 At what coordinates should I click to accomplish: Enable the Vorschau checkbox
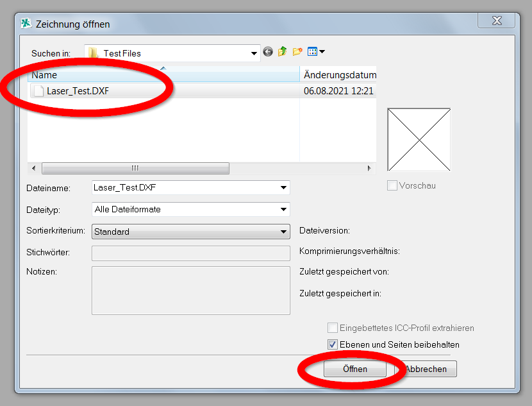pos(392,185)
